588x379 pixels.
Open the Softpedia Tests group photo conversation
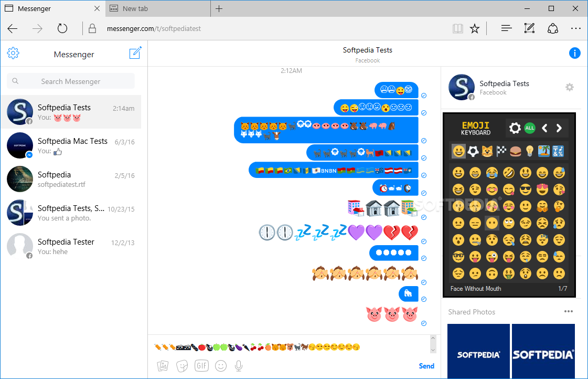[x=71, y=213]
